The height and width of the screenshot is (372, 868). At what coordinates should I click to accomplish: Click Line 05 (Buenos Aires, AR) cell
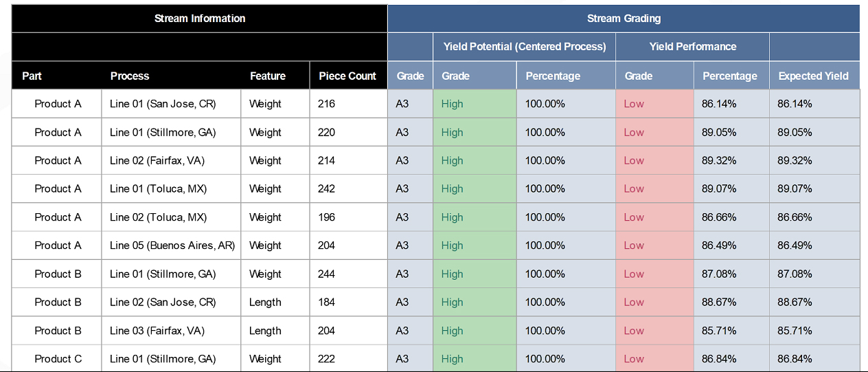[x=172, y=245]
